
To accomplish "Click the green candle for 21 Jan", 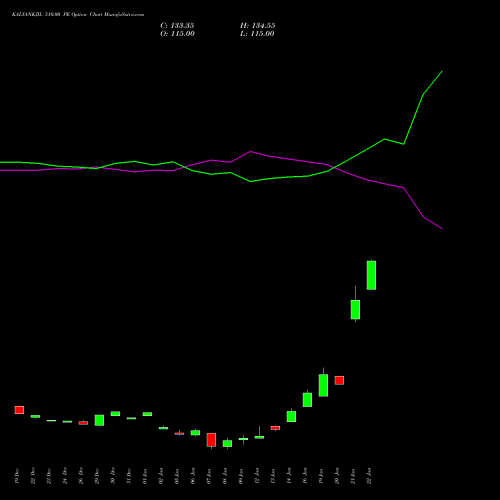I will coord(355,309).
